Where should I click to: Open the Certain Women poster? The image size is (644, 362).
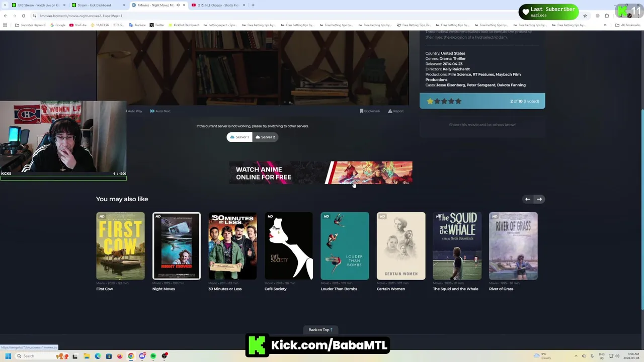[401, 246]
